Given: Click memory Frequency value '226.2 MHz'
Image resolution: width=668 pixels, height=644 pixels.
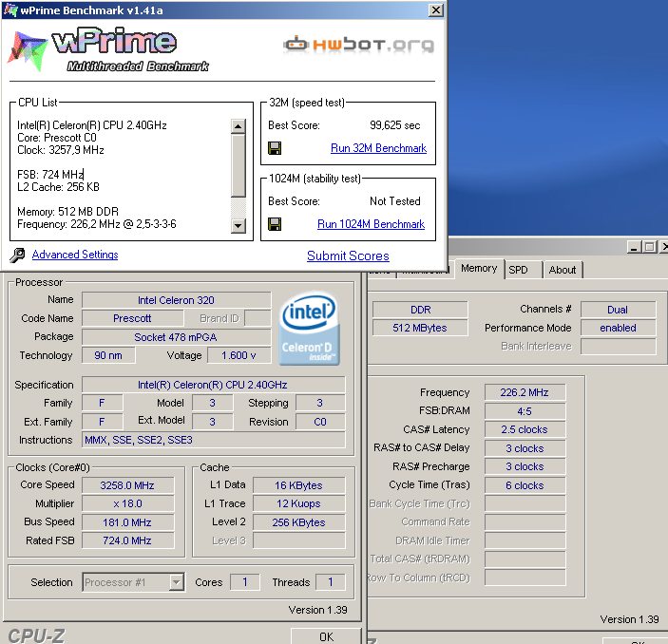Looking at the screenshot, I should point(525,392).
